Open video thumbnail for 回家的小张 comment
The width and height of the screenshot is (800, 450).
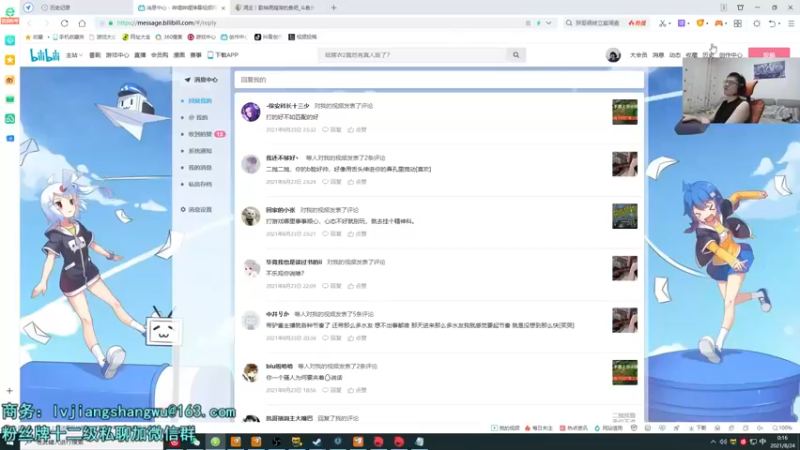(624, 216)
